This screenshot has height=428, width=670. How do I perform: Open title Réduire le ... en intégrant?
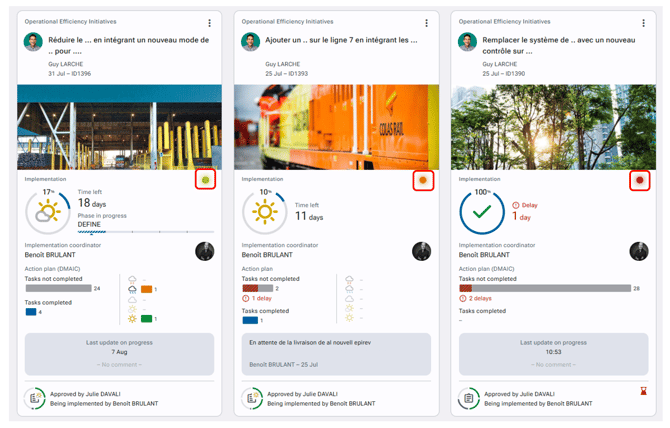[129, 45]
